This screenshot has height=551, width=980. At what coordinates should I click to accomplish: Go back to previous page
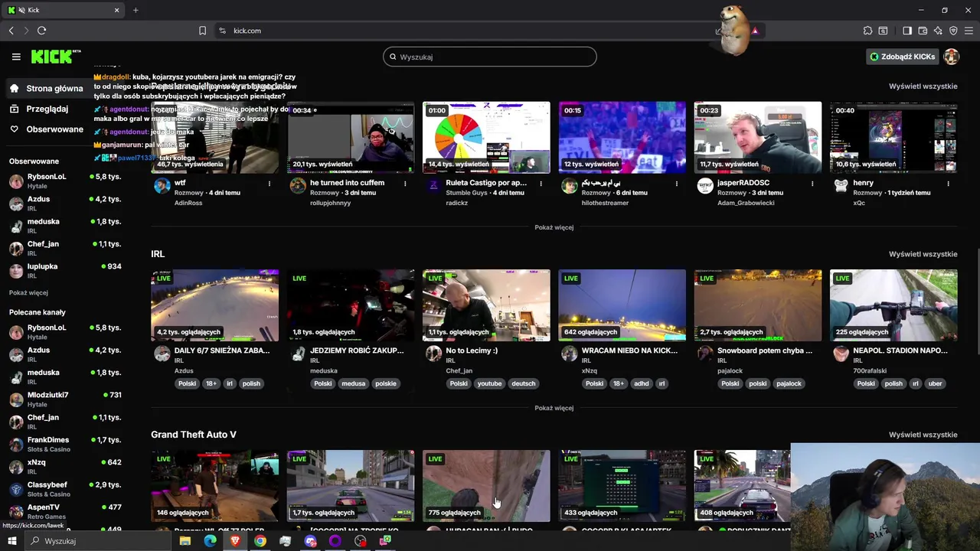11,31
